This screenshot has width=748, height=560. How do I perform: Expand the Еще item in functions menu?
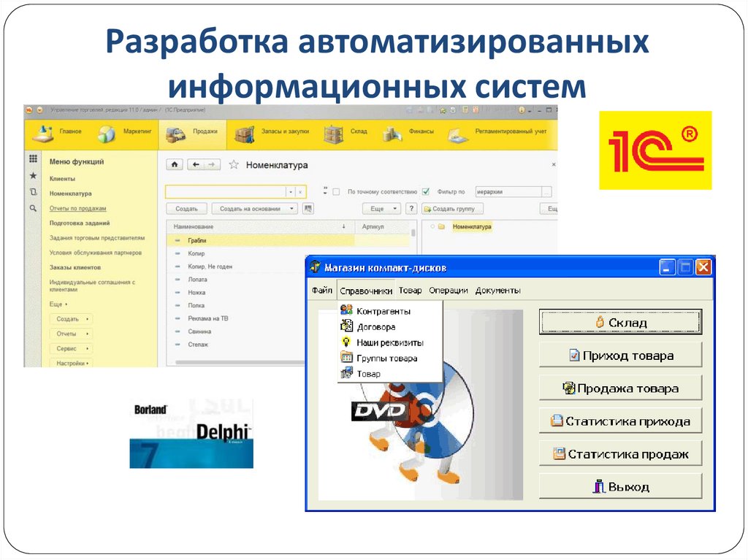point(58,304)
